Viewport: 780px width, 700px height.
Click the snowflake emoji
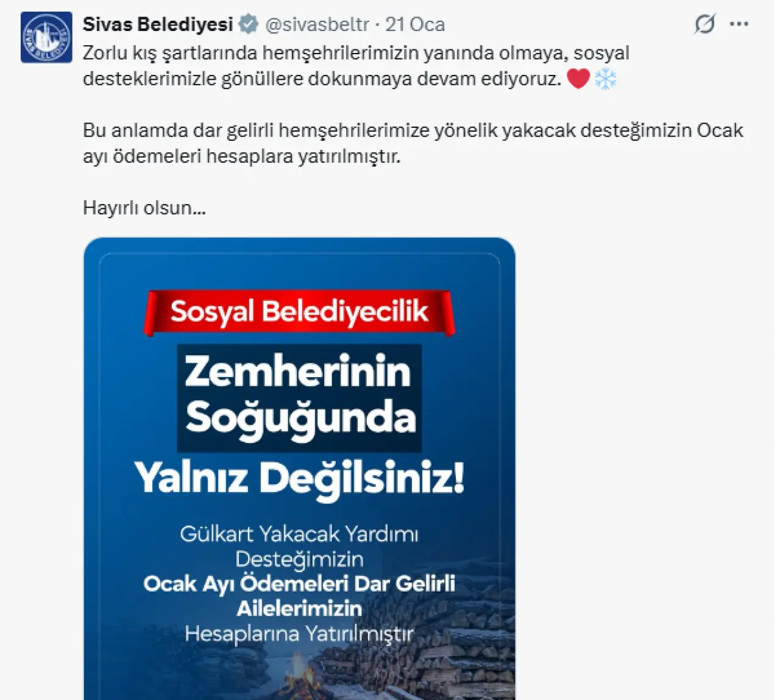(605, 79)
